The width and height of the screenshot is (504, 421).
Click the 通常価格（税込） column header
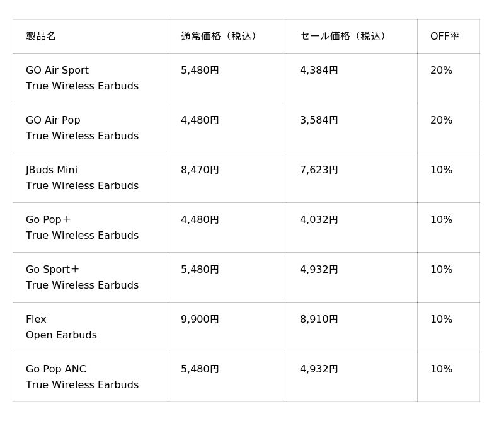pyautogui.click(x=219, y=37)
